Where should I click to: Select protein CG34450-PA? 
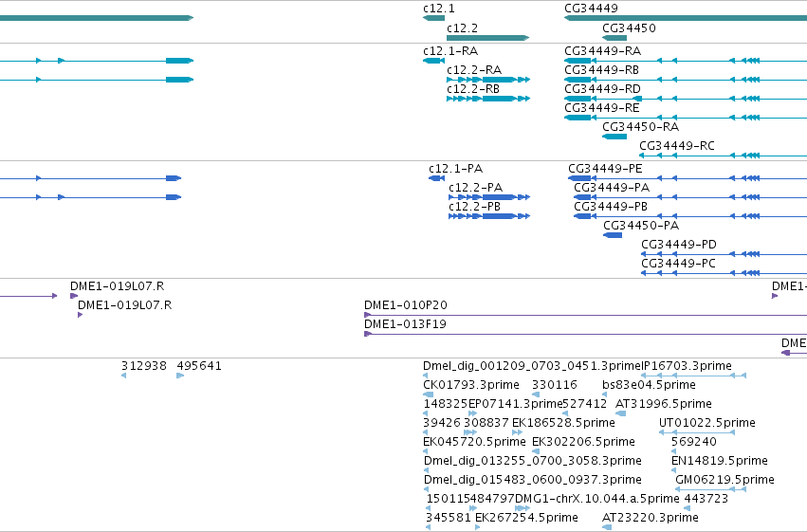click(x=641, y=227)
